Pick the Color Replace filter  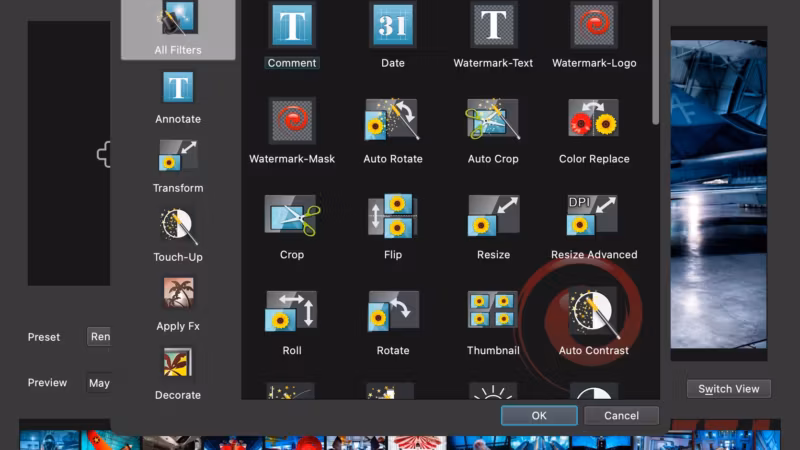pyautogui.click(x=594, y=131)
